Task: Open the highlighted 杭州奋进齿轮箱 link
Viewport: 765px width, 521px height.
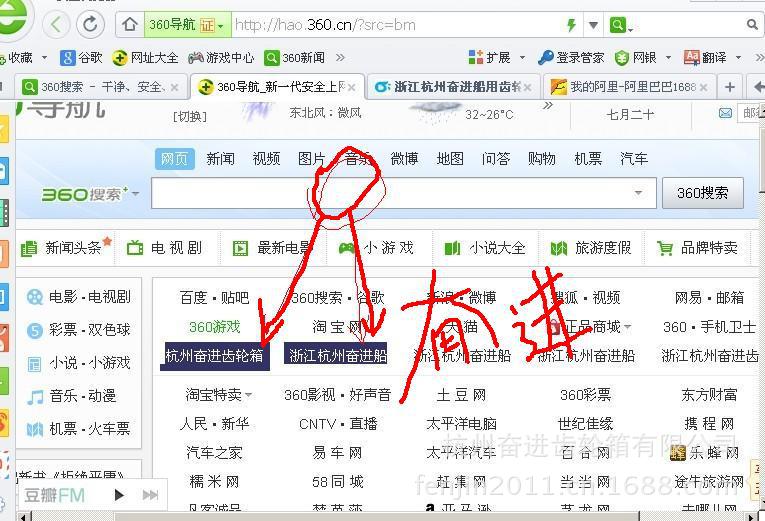Action: [215, 356]
